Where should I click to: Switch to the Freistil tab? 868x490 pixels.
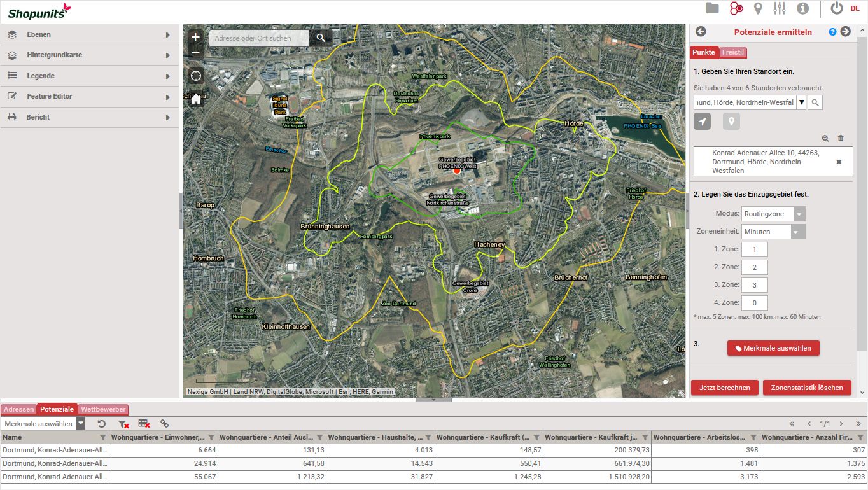pyautogui.click(x=734, y=52)
